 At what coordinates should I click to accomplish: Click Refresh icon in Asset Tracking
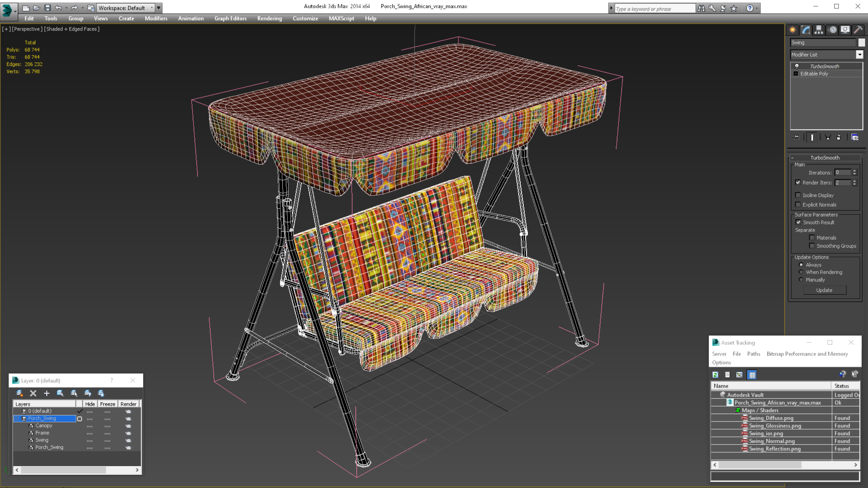[715, 374]
